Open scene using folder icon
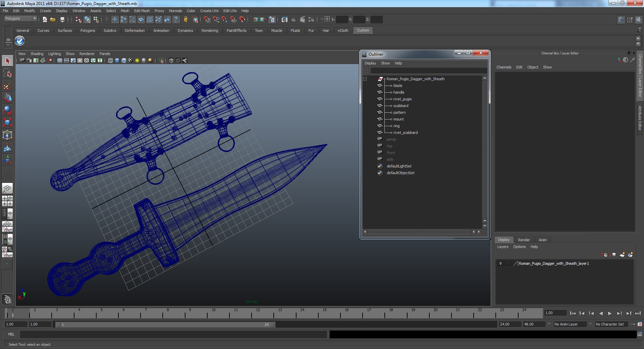 (x=53, y=20)
